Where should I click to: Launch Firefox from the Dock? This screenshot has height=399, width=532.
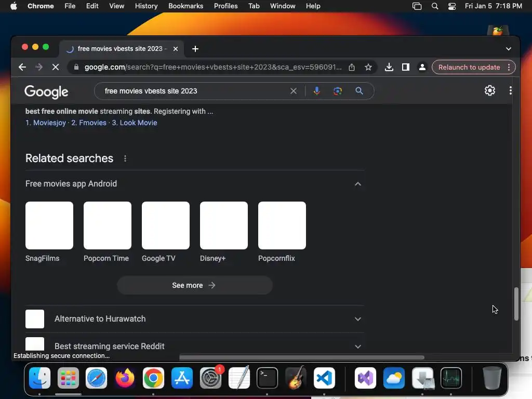[125, 378]
